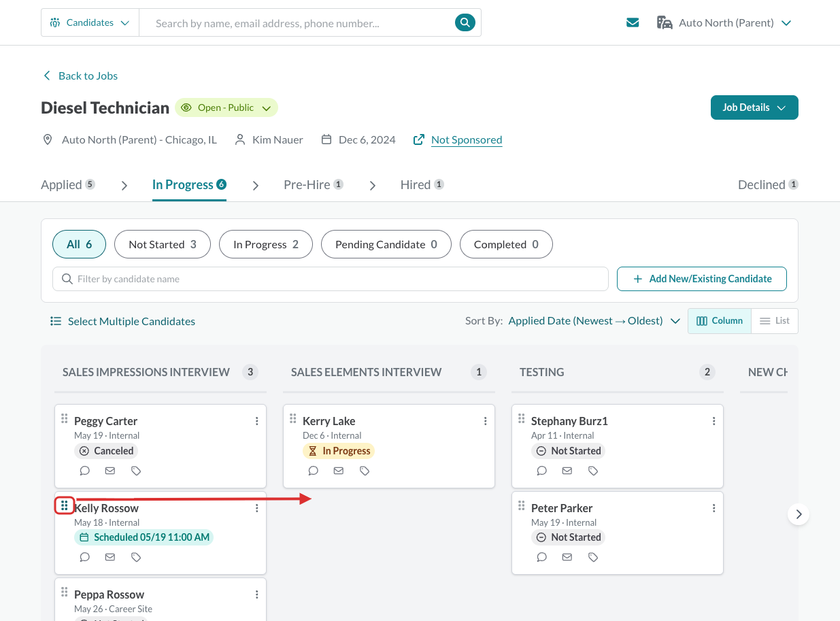
Task: Click the tag icon on Kelly Rossow's card
Action: coord(136,557)
